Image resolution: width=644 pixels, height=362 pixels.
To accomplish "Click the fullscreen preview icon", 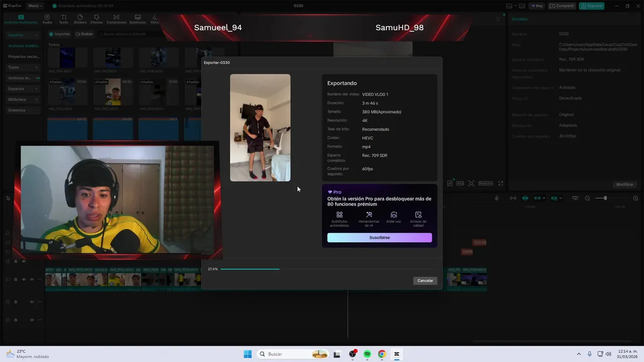I will point(501,184).
